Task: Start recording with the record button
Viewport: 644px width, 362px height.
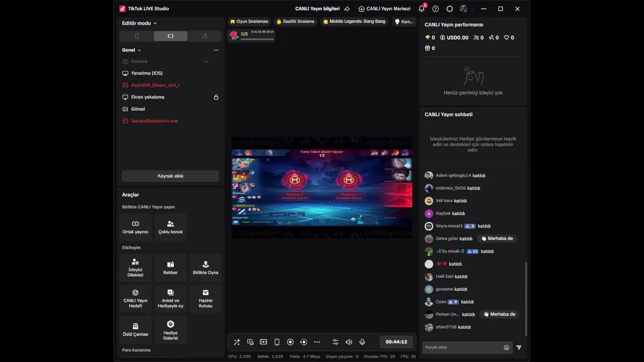Action: (290, 342)
